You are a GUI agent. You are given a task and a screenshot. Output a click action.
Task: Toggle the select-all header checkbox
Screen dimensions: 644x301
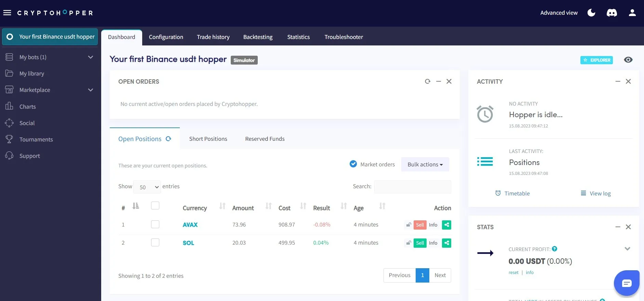155,205
